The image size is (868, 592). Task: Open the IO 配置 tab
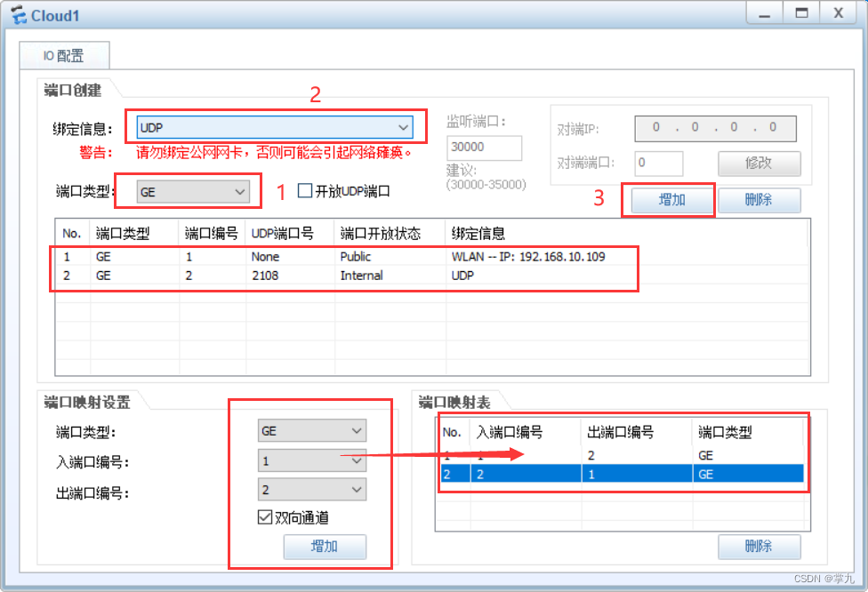(64, 55)
